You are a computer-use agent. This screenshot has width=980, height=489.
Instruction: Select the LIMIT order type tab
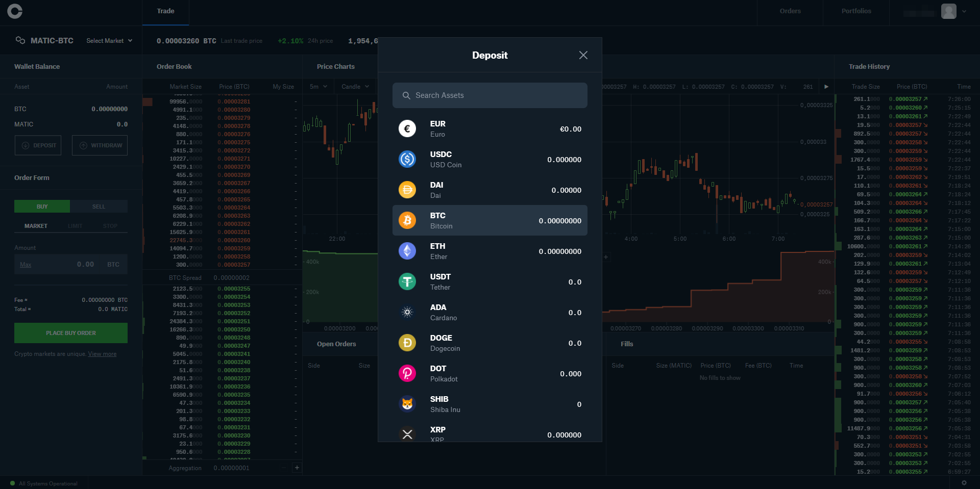75,226
